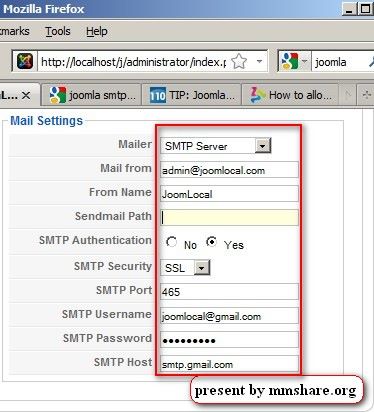Viewport: 374px width, 412px height.
Task: Click the SMTP Port field
Action: click(x=229, y=292)
